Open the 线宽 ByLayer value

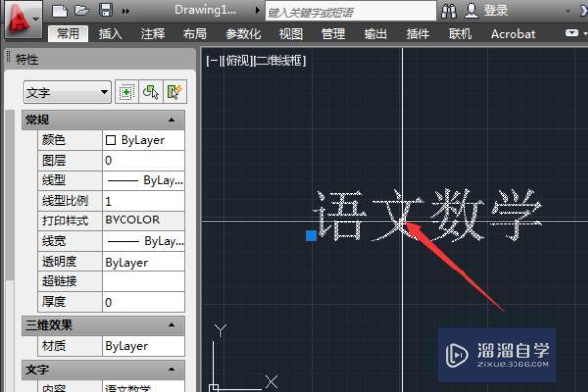coord(144,241)
